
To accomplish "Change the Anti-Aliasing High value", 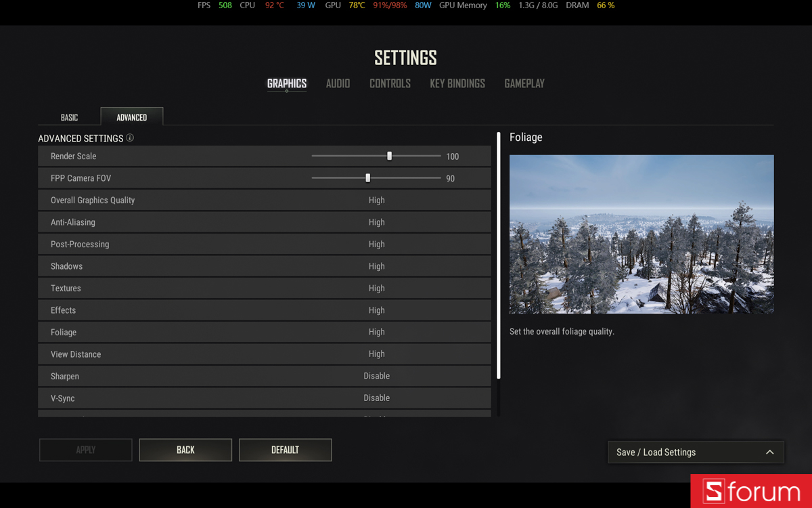I will (x=377, y=222).
